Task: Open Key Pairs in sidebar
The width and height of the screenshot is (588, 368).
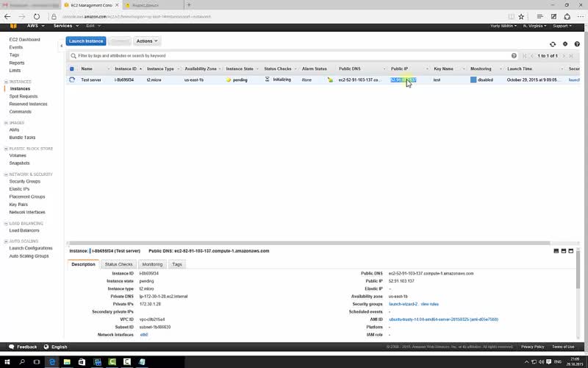Action: 18,205
